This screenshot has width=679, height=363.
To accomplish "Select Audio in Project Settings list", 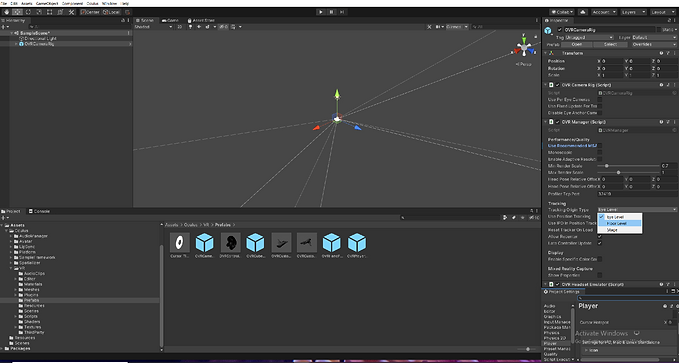I will [x=550, y=306].
